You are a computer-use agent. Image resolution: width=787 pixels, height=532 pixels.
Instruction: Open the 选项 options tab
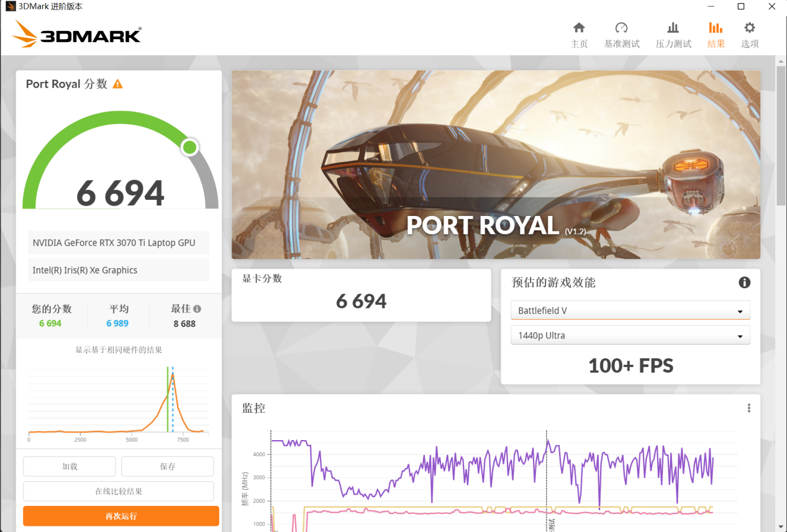pyautogui.click(x=750, y=35)
